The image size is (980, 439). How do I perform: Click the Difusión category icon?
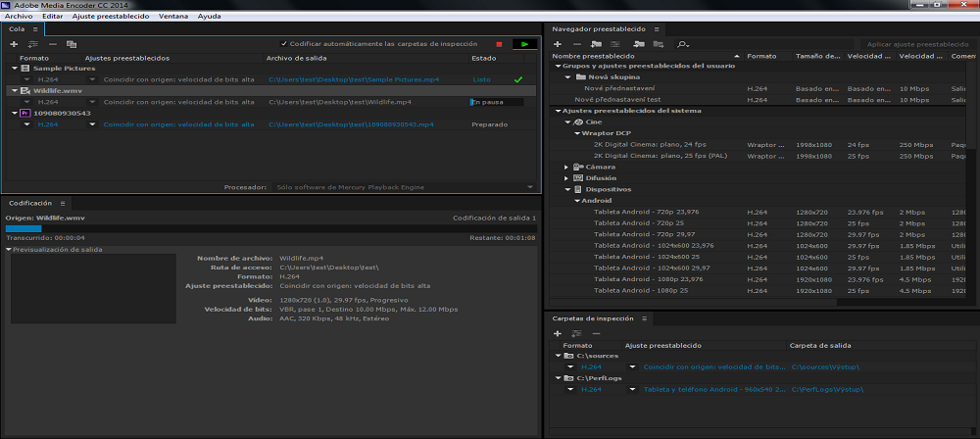pyautogui.click(x=578, y=178)
